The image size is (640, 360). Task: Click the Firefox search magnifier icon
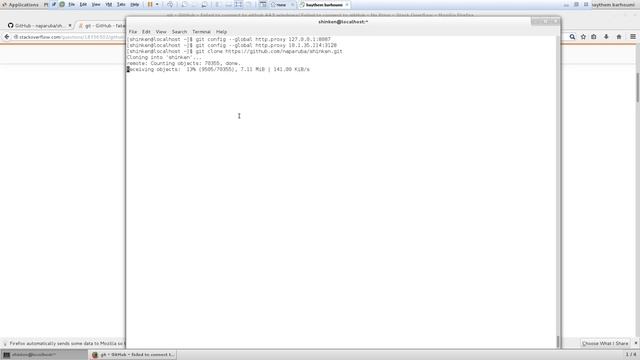572,37
